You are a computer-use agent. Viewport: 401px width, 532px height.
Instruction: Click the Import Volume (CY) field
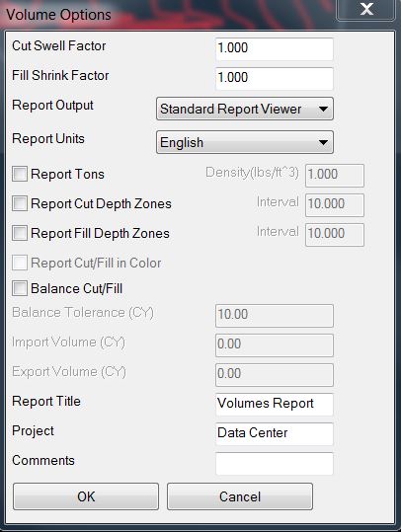275,345
